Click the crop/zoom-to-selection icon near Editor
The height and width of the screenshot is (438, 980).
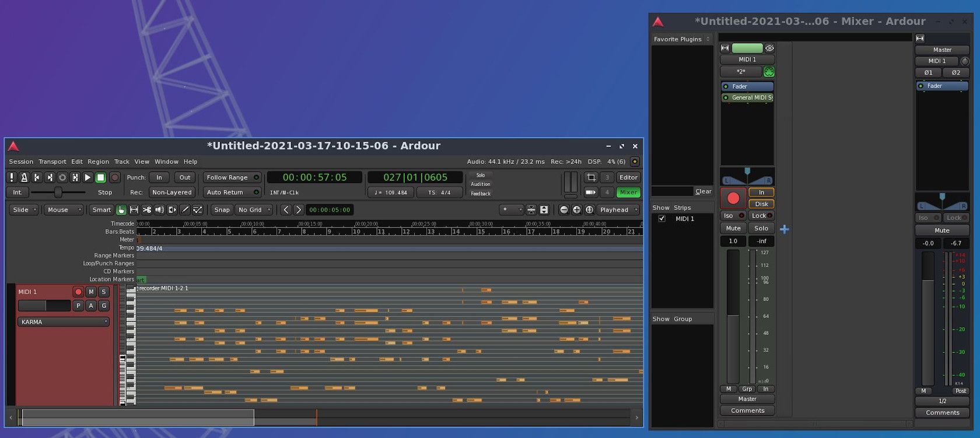591,177
